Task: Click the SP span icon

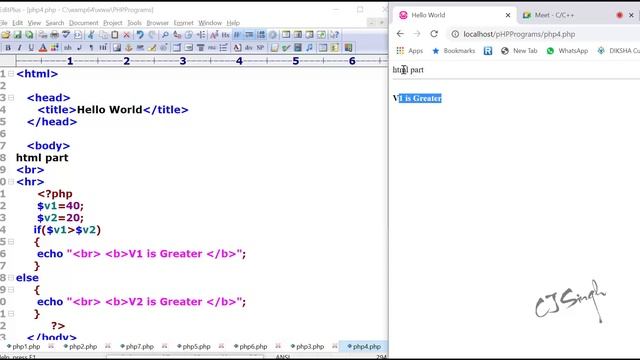Action: [260, 48]
